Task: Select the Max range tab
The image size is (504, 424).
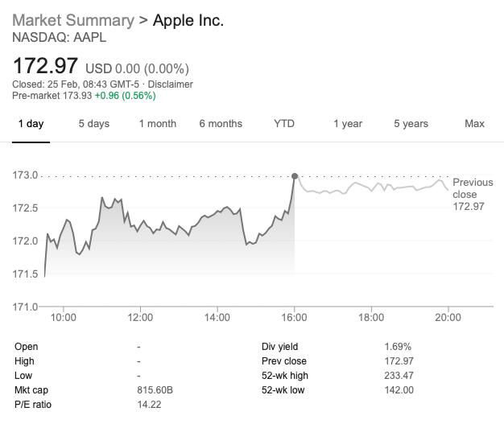Action: click(x=474, y=124)
